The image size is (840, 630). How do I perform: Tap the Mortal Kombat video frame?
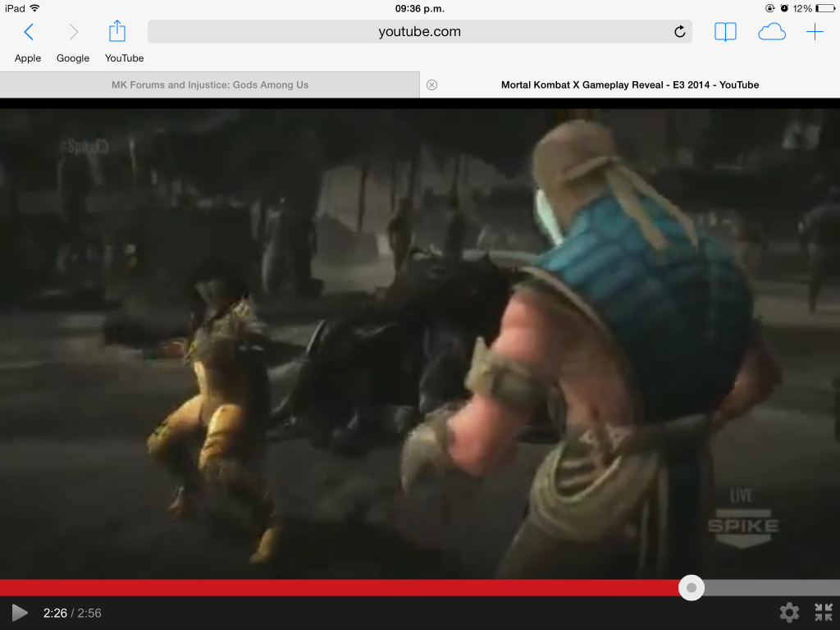point(420,343)
